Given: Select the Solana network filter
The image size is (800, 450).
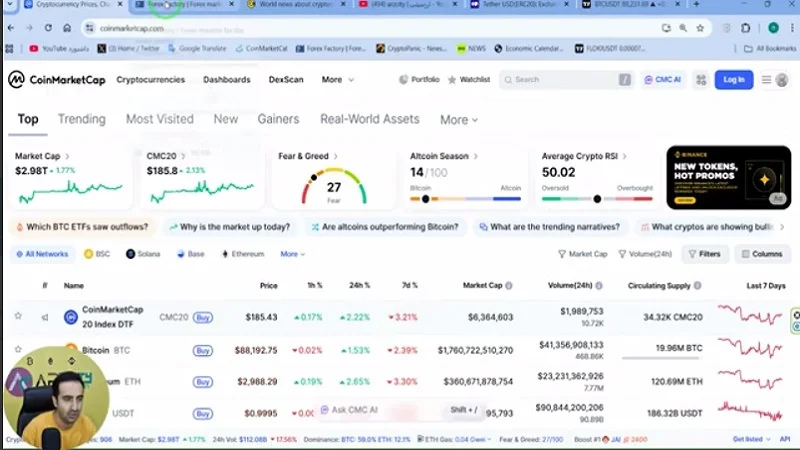Looking at the screenshot, I should pyautogui.click(x=142, y=254).
